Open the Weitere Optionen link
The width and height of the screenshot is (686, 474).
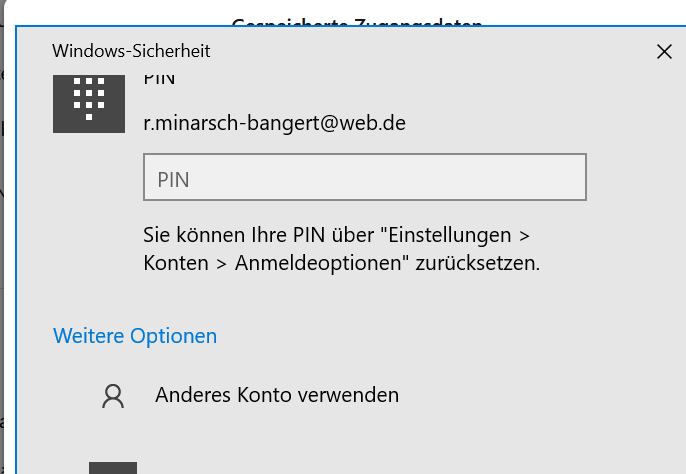135,336
